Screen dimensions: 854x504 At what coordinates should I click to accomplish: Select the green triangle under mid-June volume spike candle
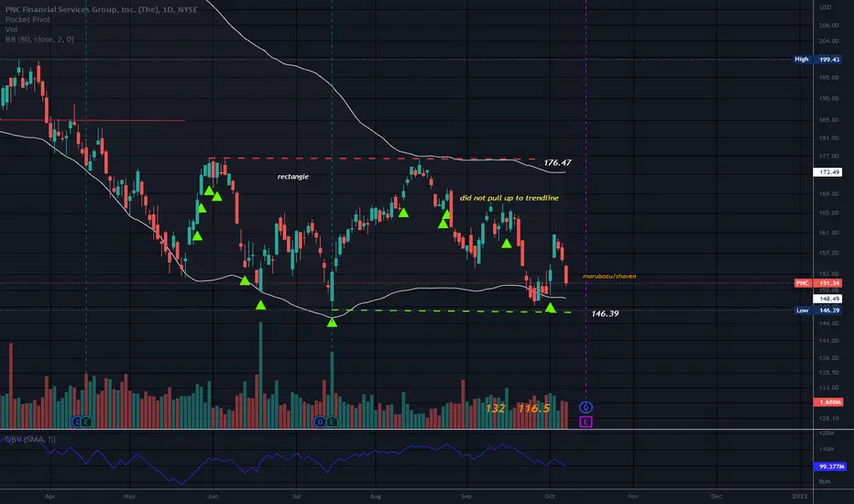click(x=261, y=305)
